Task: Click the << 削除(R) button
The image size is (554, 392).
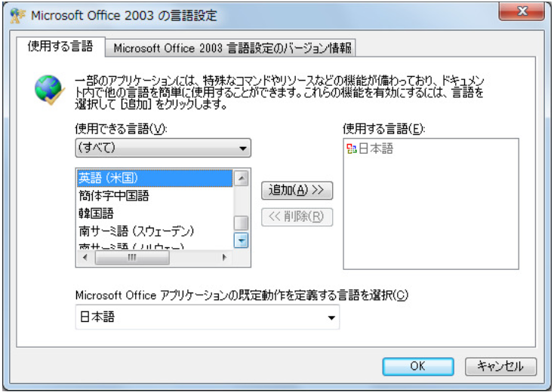Action: coord(297,217)
